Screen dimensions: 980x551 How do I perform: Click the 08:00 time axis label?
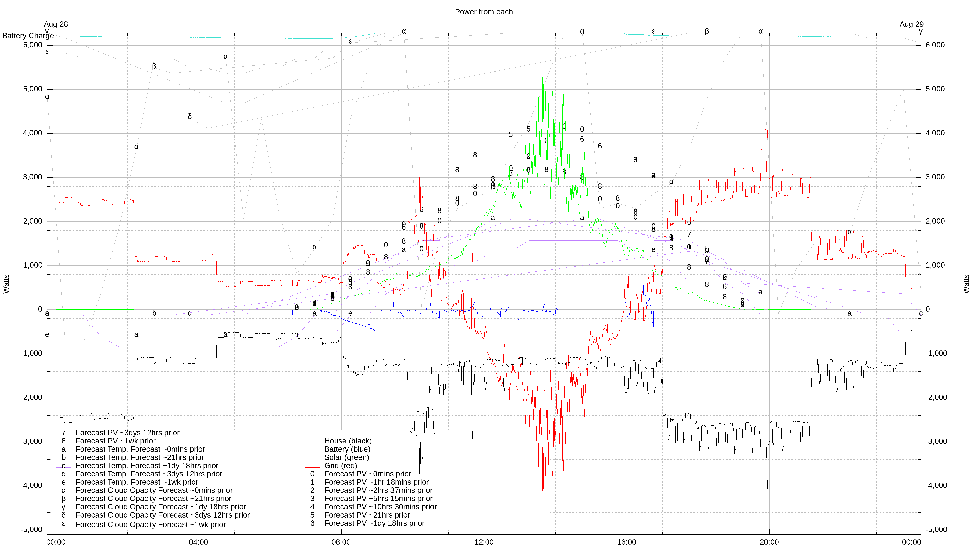[341, 542]
